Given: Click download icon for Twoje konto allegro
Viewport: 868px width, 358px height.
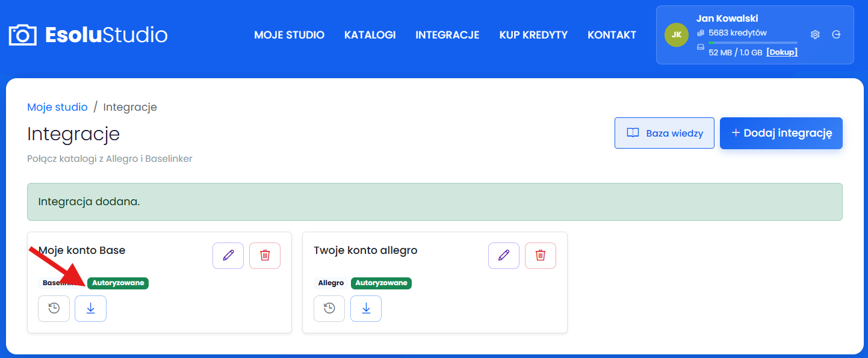Looking at the screenshot, I should 366,309.
